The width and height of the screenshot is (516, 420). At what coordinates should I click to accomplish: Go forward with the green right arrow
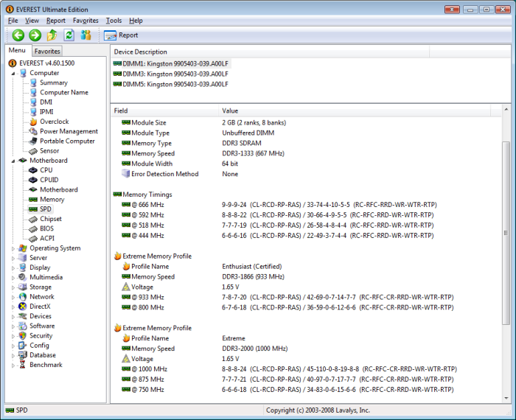coord(35,35)
